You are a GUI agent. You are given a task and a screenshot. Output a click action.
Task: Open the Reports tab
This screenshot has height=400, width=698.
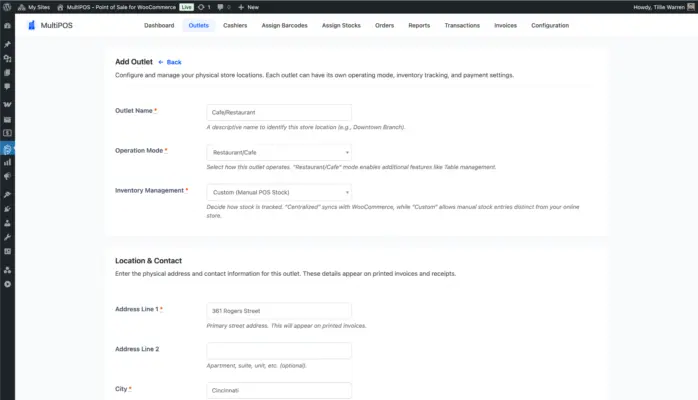(x=419, y=25)
